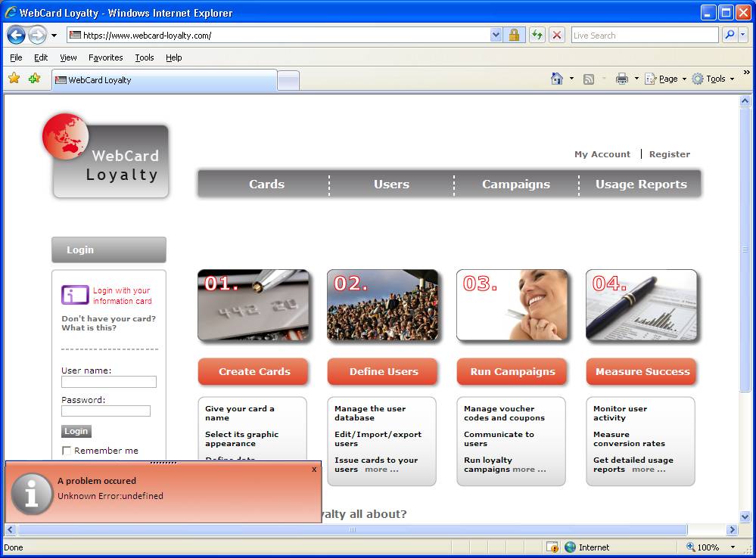Click Add to Favorites star-plus icon
Viewport: 756px width, 558px height.
(35, 78)
